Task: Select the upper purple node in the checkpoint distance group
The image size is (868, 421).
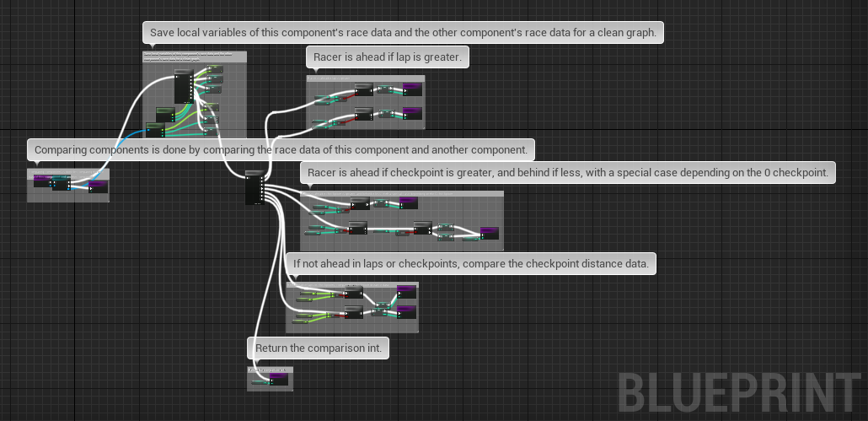Action: click(406, 291)
